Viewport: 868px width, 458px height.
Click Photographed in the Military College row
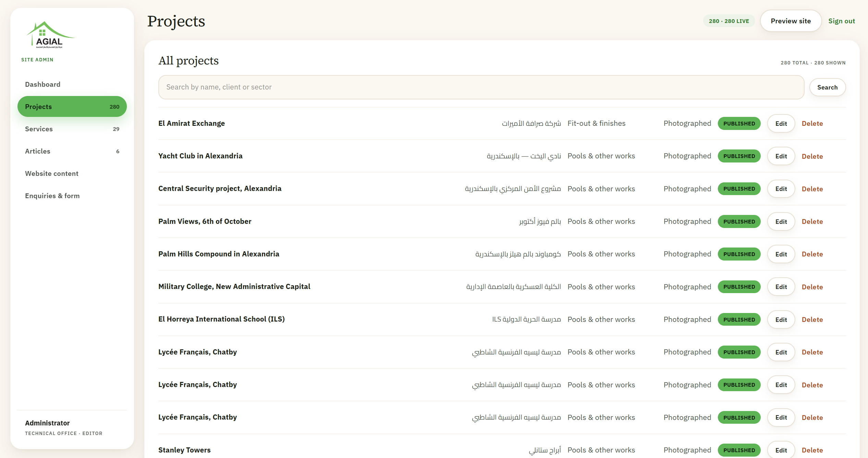pos(687,287)
